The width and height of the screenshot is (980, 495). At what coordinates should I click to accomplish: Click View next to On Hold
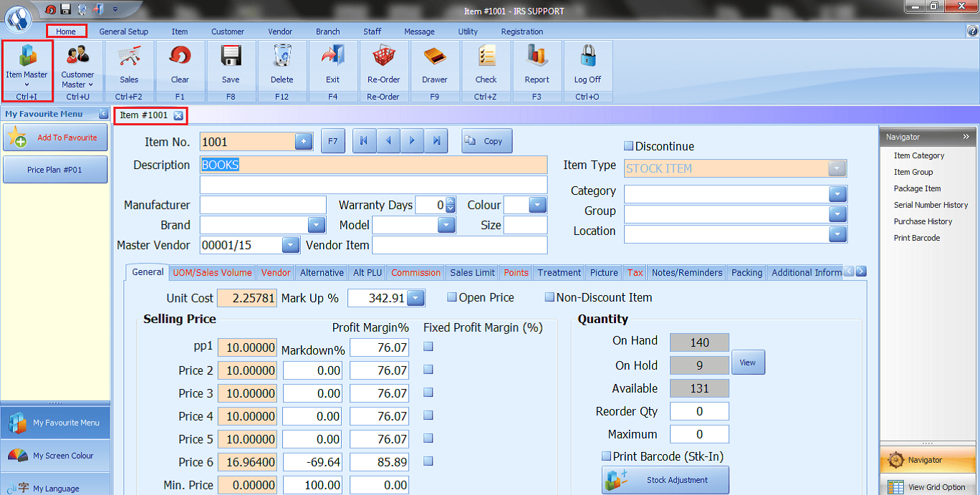tap(748, 362)
